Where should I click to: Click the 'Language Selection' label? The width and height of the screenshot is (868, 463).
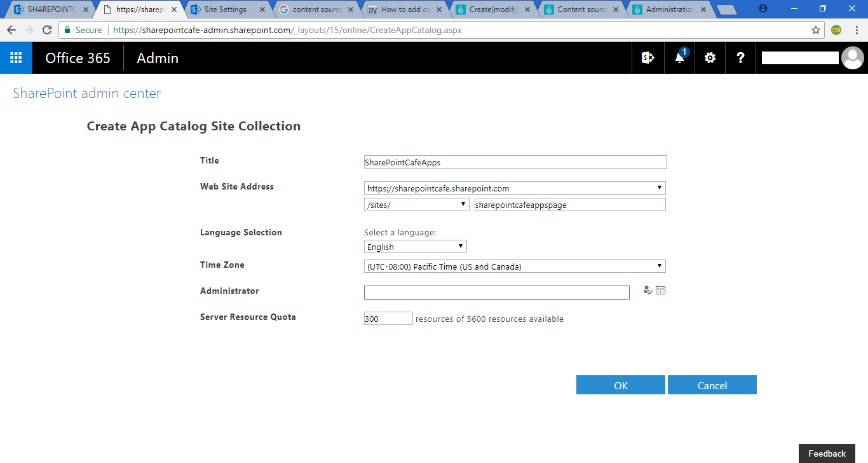point(241,232)
